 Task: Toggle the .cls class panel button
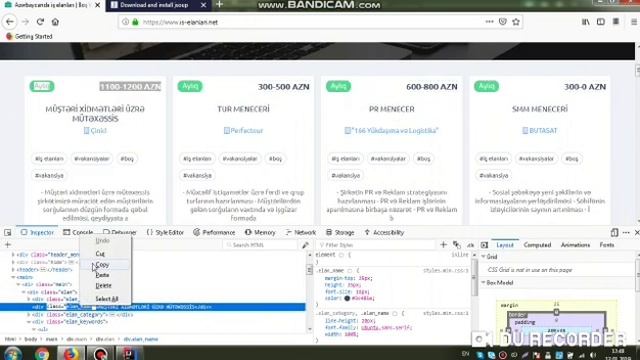click(x=470, y=245)
